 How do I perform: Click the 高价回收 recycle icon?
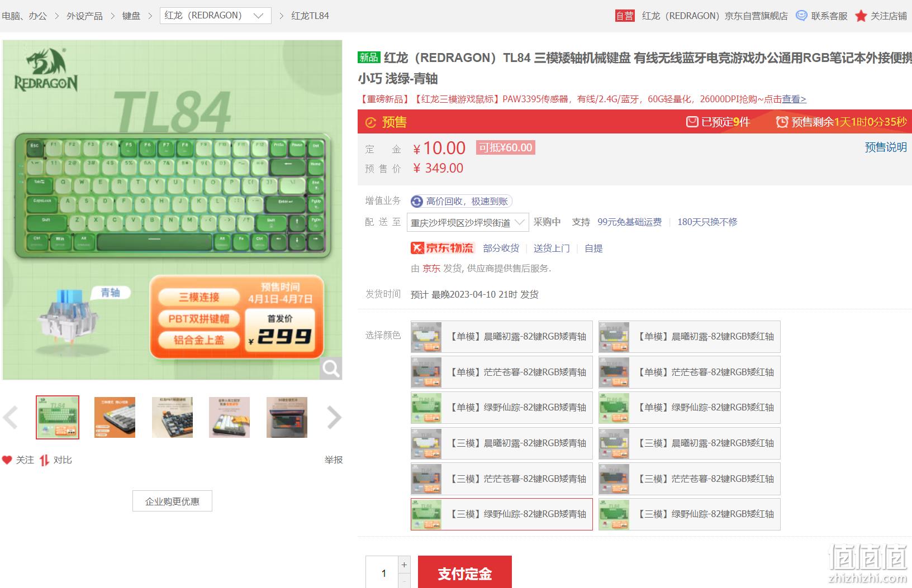[x=416, y=202]
